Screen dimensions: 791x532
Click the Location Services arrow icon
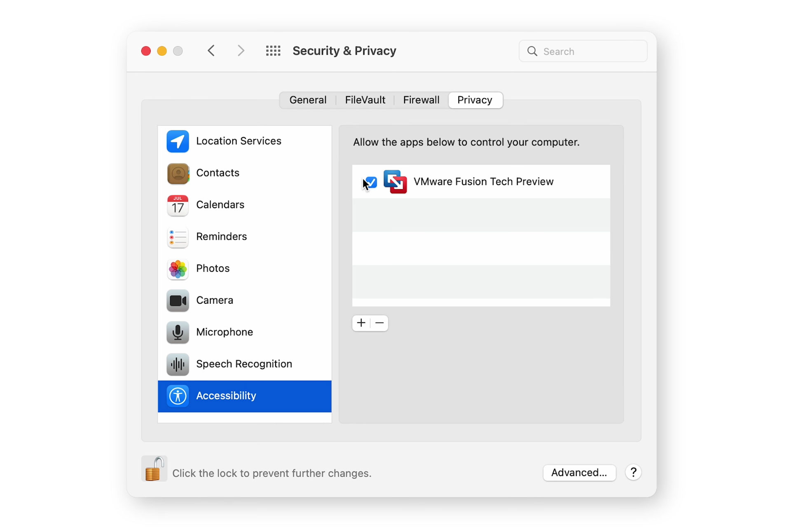[178, 141]
